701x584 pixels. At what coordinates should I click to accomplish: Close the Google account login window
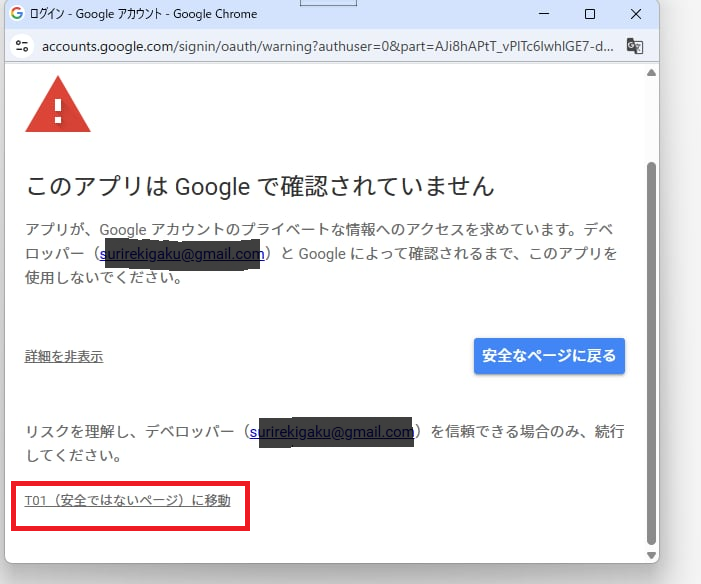tap(636, 14)
